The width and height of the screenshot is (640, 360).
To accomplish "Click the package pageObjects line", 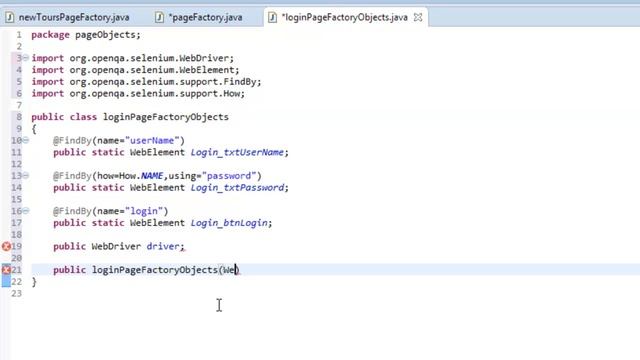I will point(86,35).
